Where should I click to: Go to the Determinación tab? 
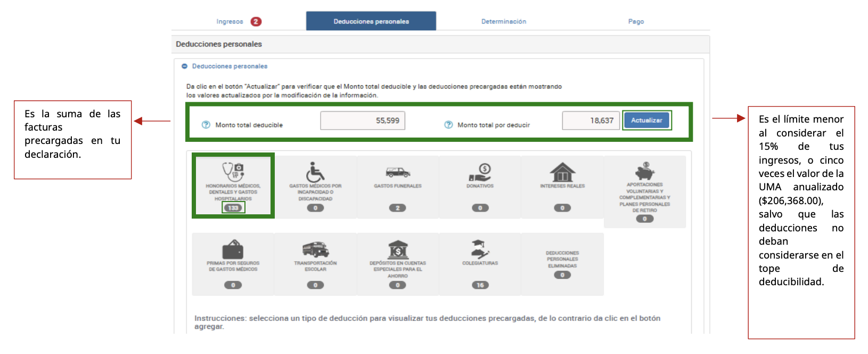pyautogui.click(x=503, y=22)
